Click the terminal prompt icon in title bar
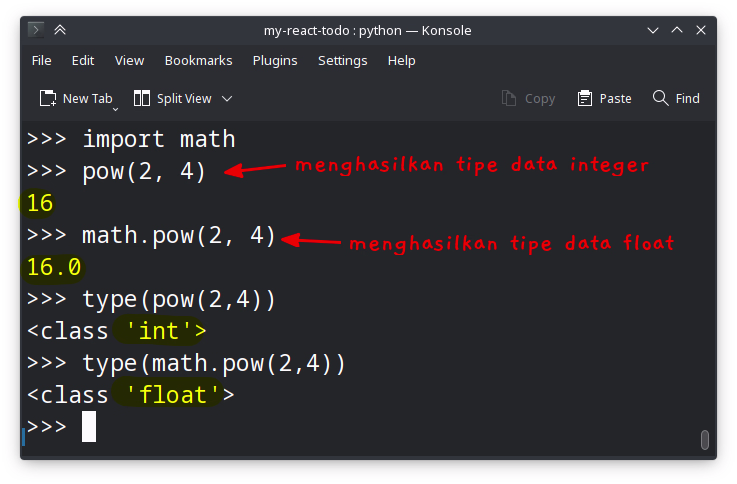 pos(36,30)
